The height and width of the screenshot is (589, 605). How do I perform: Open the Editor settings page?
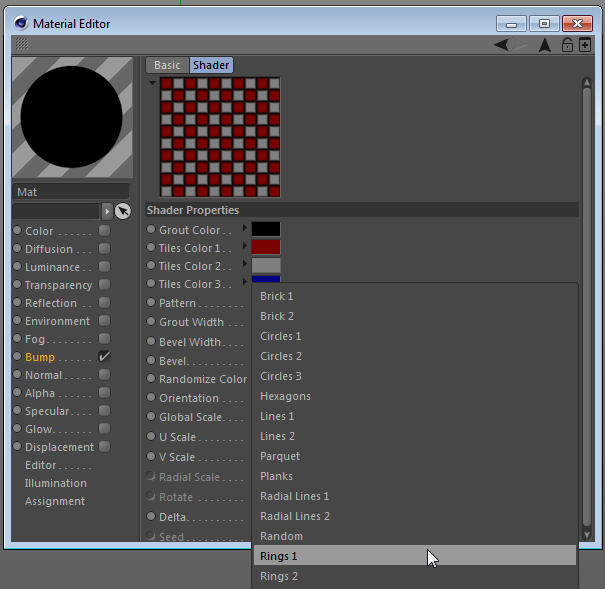point(41,465)
